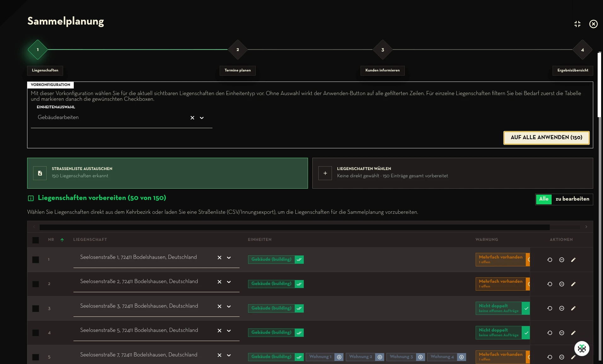Click plus icon in Liegenschaften wählen
Screen dimensions: 603x364
coord(325,173)
